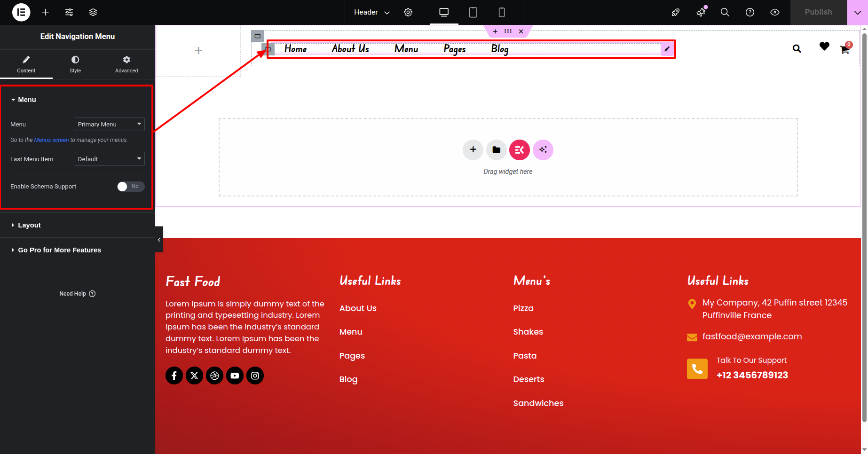Click fastfood@example.com email text

(x=752, y=337)
